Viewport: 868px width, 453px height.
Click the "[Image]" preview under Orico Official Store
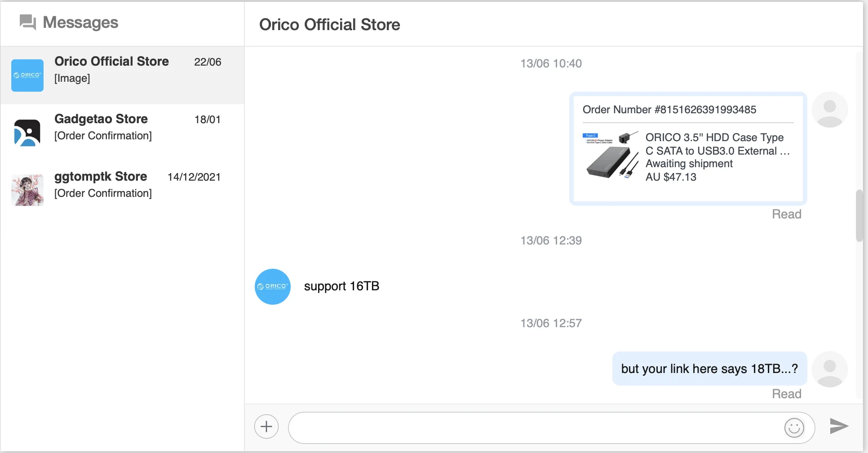(72, 78)
